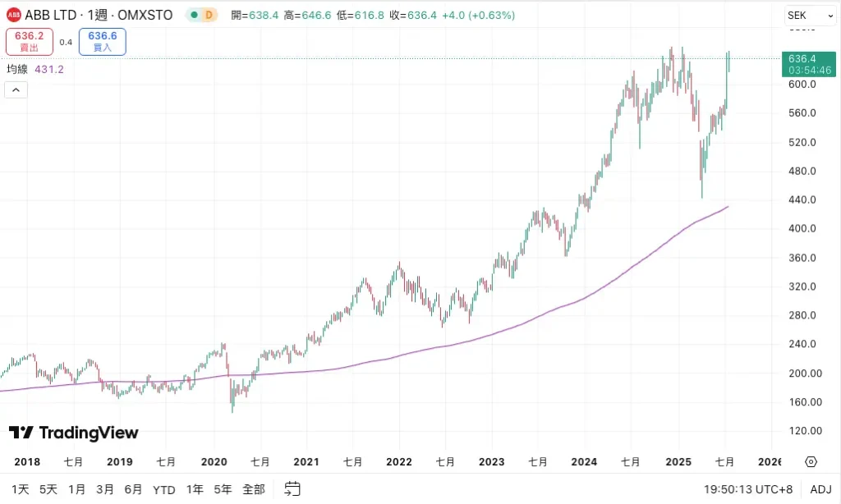Show the 全部 full time range
841x504 pixels.
254,489
